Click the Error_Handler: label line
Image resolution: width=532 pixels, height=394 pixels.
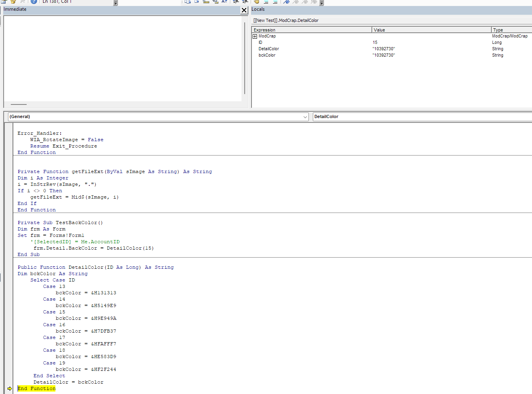coord(40,134)
